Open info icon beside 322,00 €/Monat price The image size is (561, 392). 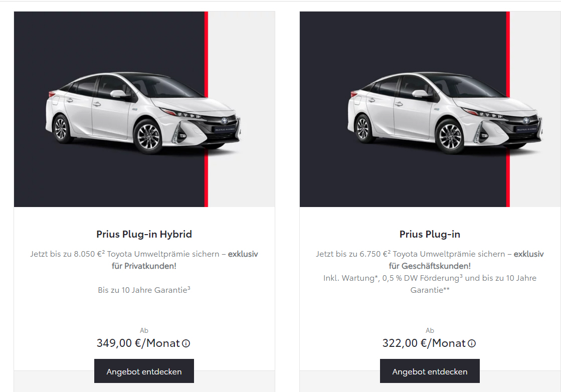tap(472, 343)
